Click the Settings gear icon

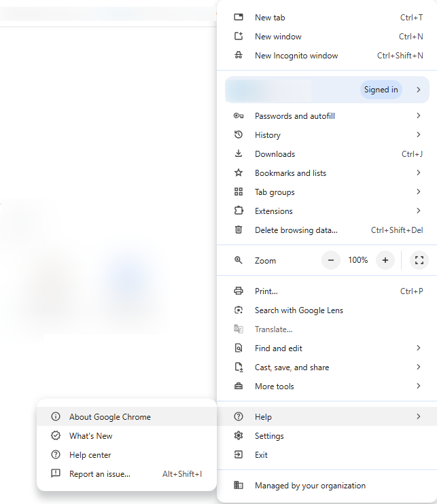[x=239, y=436]
